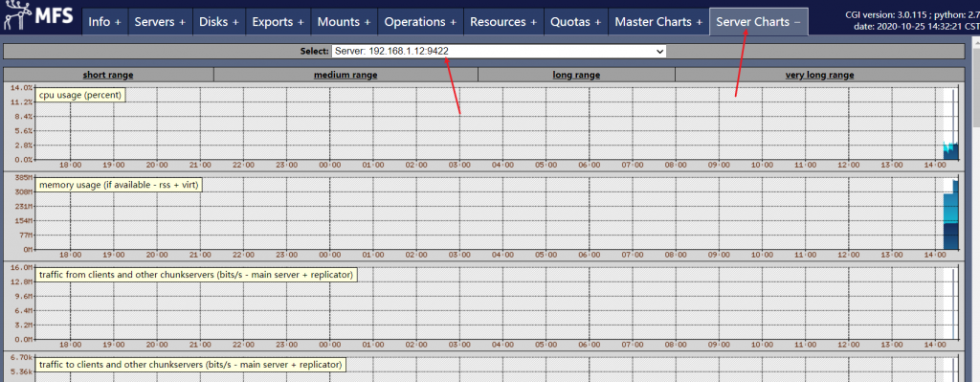Open the Server 192.168.1.12:9422 dropdown
The width and height of the screenshot is (980, 382).
point(499,52)
